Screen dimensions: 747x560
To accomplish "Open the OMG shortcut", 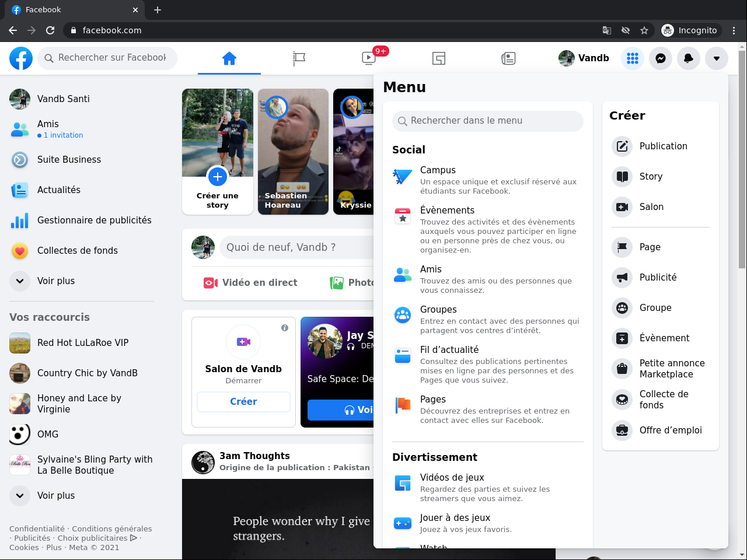I will pos(82,435).
